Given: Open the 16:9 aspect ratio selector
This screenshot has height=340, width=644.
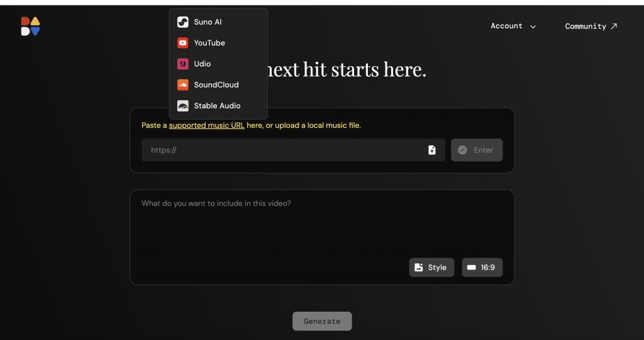Looking at the screenshot, I should click(482, 267).
